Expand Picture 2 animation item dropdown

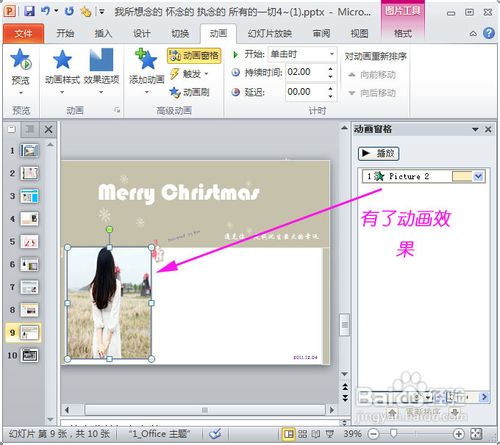click(478, 176)
